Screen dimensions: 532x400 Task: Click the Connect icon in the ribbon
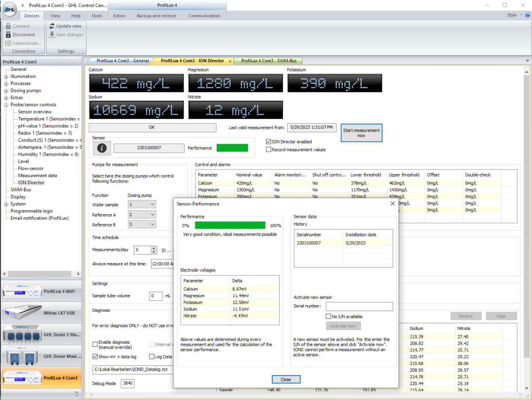[x=8, y=26]
